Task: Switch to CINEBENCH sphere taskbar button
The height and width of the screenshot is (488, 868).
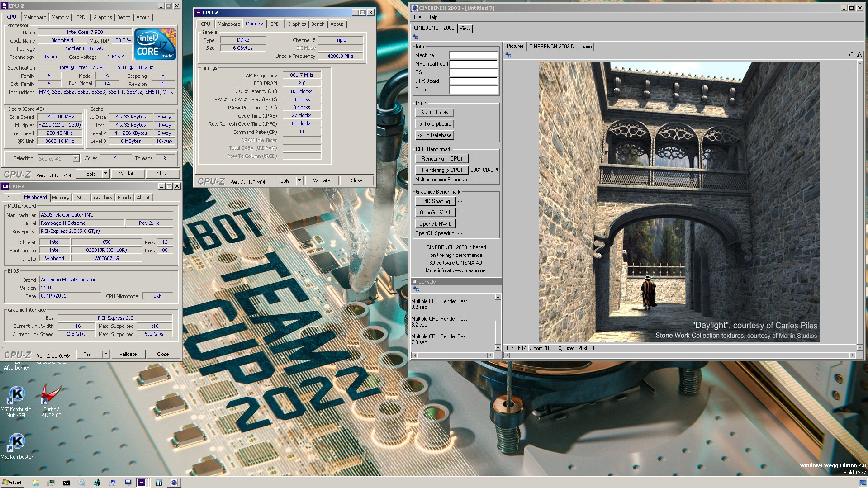Action: pos(174,483)
